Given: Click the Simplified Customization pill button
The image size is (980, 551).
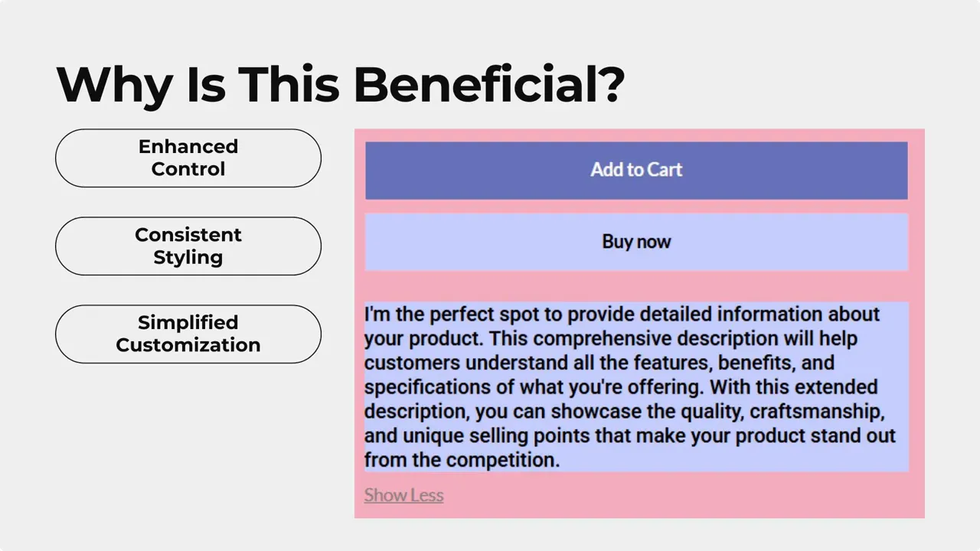Looking at the screenshot, I should [x=188, y=334].
